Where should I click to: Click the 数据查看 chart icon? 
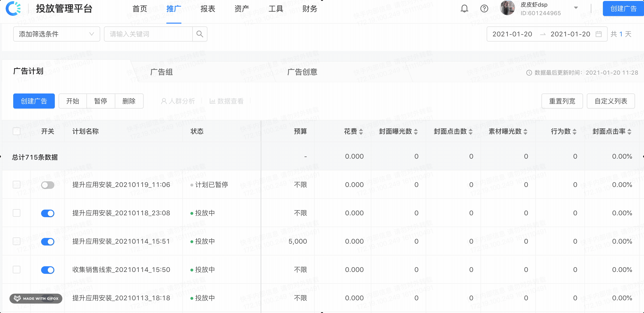[x=212, y=101]
